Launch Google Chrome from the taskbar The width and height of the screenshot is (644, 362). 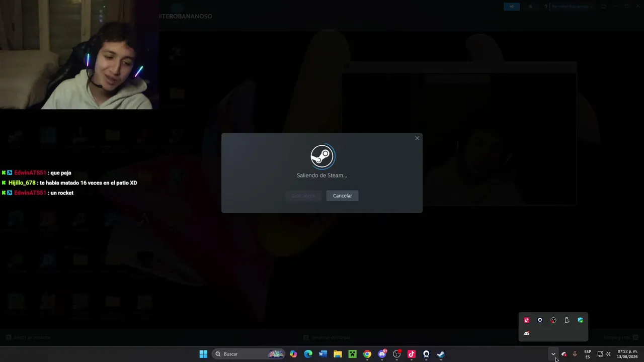(367, 354)
